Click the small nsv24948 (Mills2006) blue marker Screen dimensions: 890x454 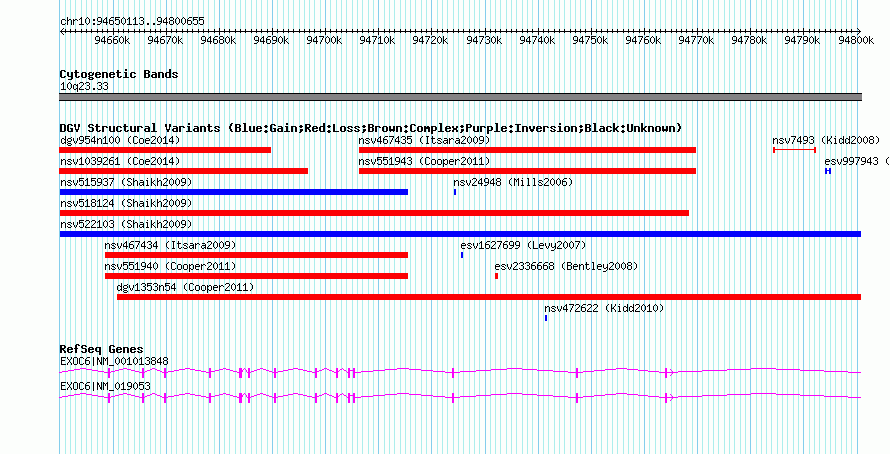coord(455,192)
